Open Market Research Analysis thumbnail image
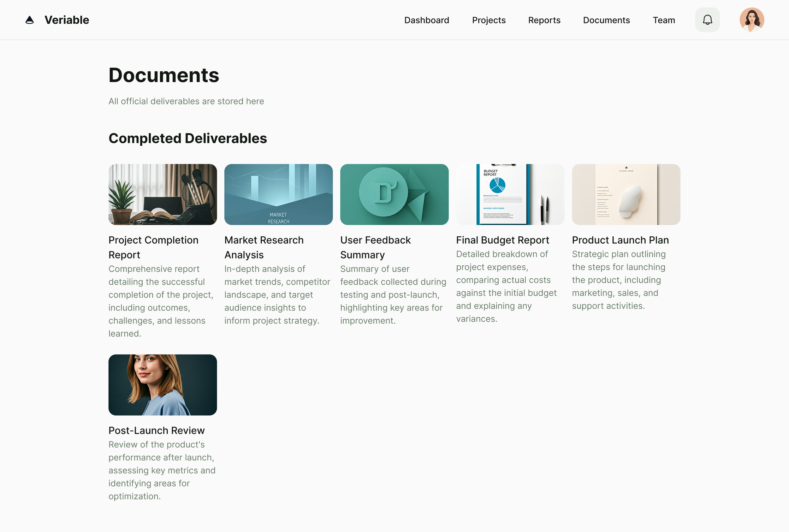 [x=278, y=194]
